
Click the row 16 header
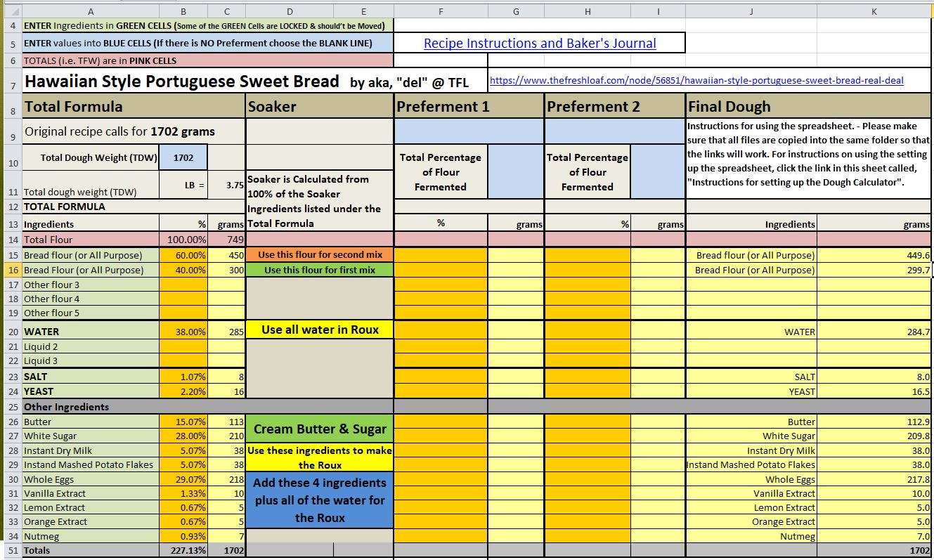pyautogui.click(x=11, y=270)
